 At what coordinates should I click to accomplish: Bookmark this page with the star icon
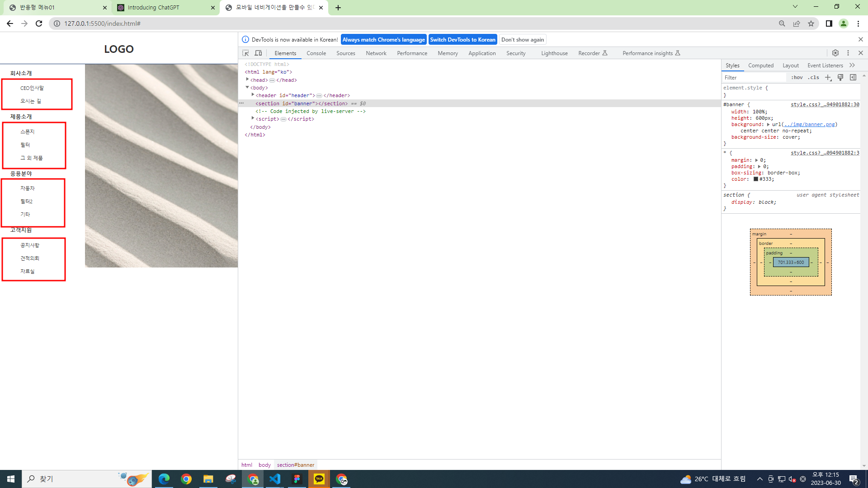point(811,23)
